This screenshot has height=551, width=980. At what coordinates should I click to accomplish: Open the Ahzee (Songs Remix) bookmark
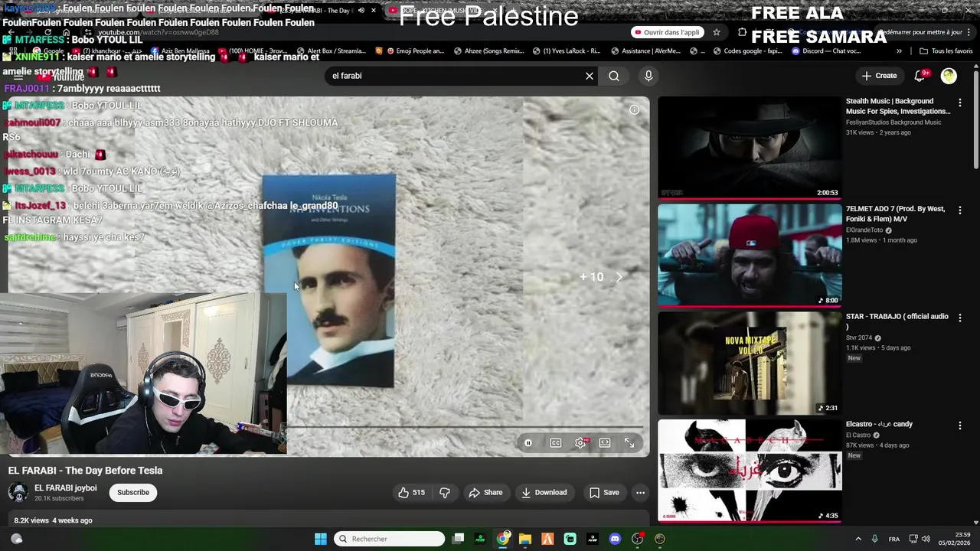point(489,51)
